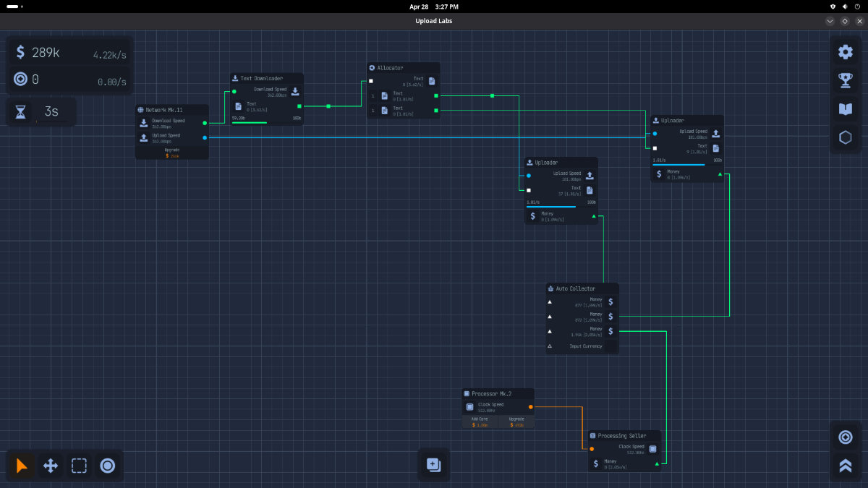Click the Text Downloader download speed icon
The image size is (868, 488).
point(295,91)
